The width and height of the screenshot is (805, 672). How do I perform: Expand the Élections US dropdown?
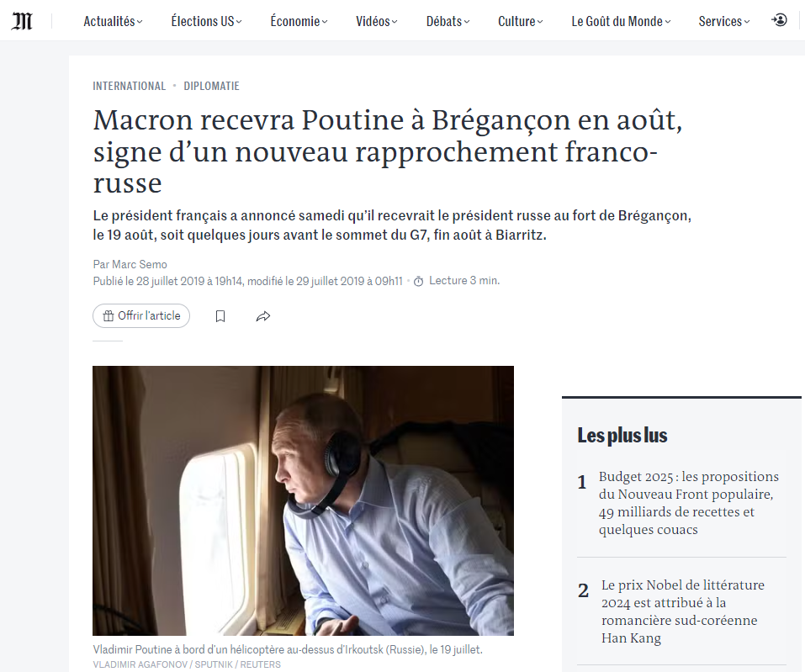pyautogui.click(x=206, y=22)
